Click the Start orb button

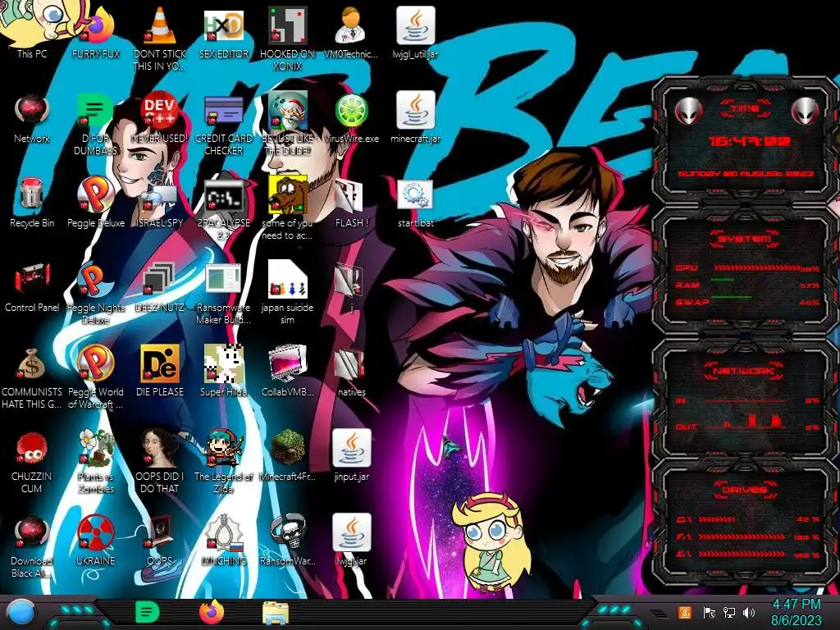point(21,612)
